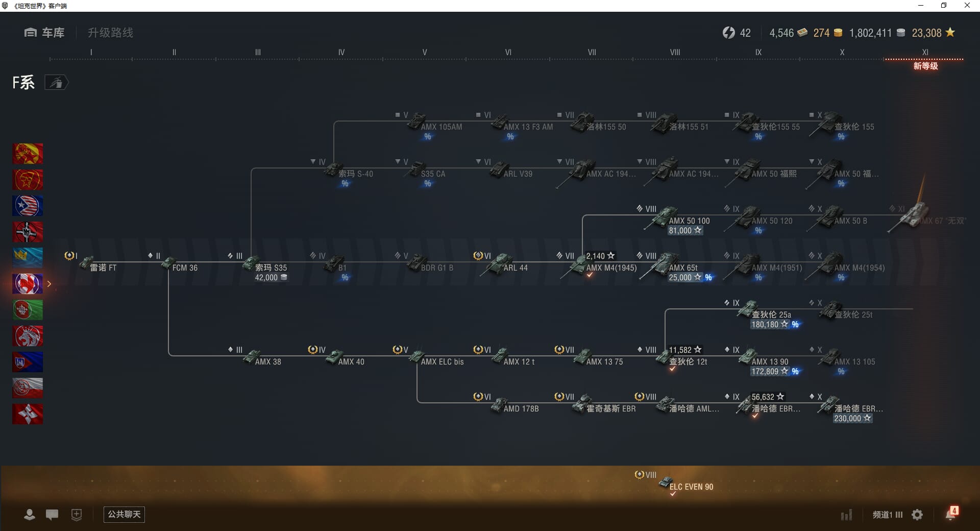Click the chat bubble icon

point(52,515)
